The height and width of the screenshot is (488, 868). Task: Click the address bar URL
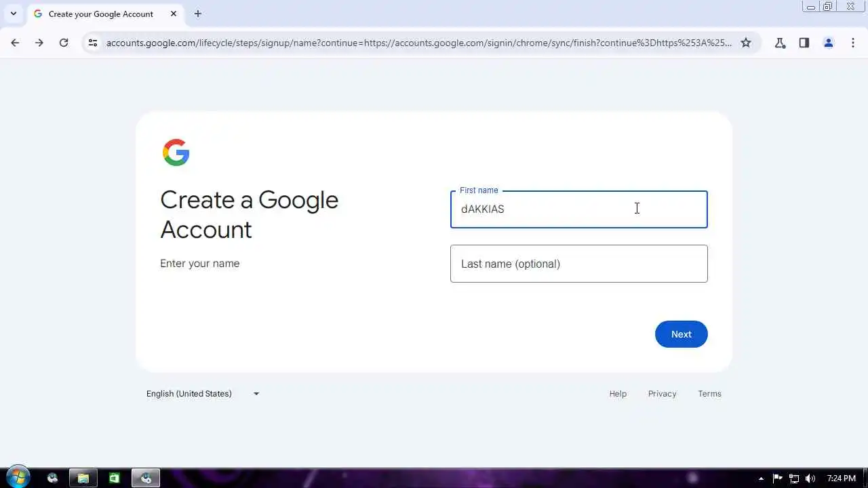point(419,43)
